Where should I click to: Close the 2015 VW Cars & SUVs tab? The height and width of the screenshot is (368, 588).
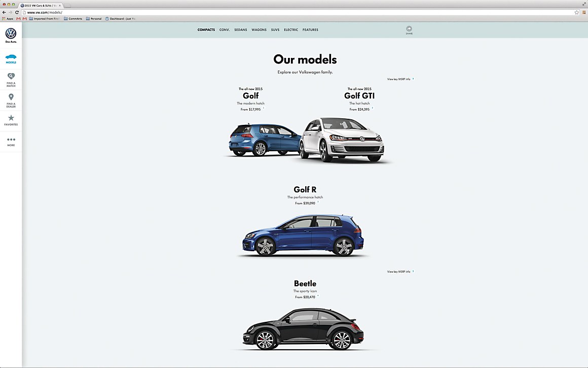point(60,6)
